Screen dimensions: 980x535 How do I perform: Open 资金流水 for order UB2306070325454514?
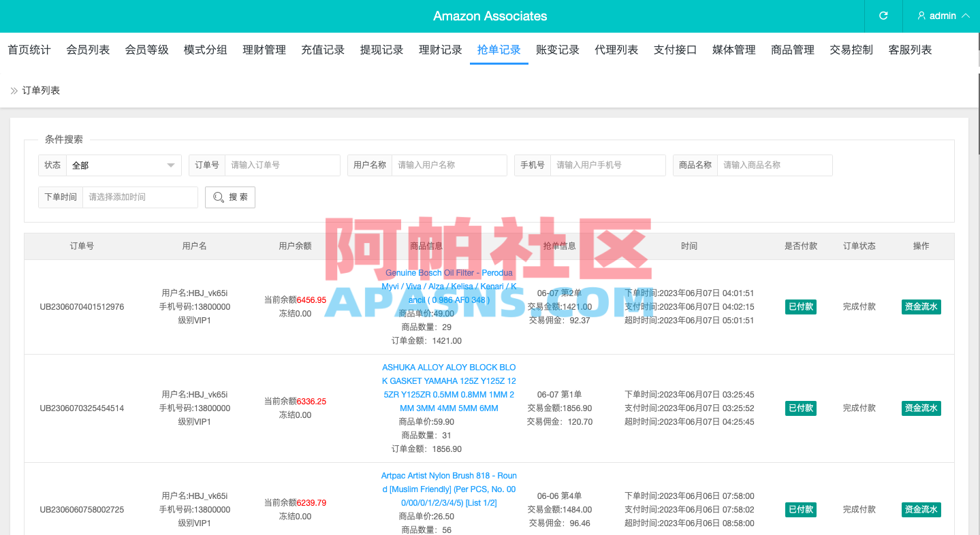pos(921,408)
